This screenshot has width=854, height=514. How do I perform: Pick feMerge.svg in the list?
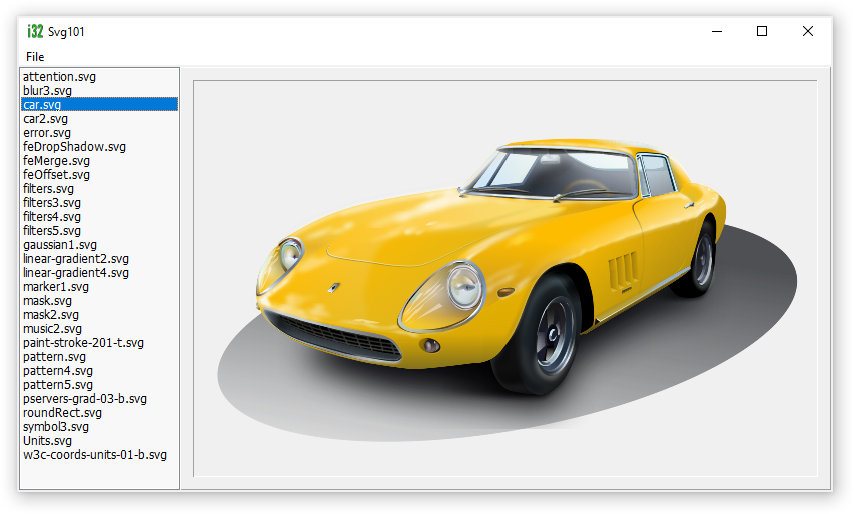pos(56,161)
